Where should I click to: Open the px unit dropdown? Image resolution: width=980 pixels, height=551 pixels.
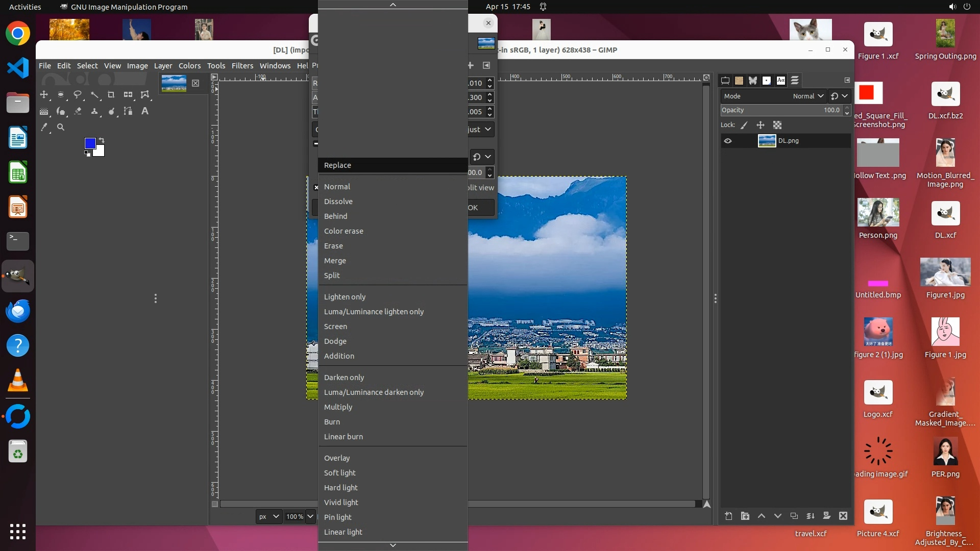click(268, 516)
